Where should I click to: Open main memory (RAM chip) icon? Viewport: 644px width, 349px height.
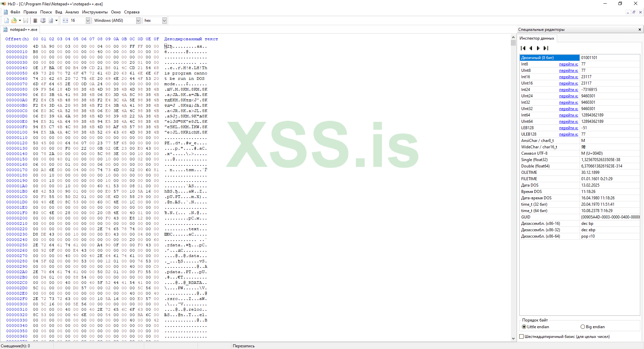35,20
